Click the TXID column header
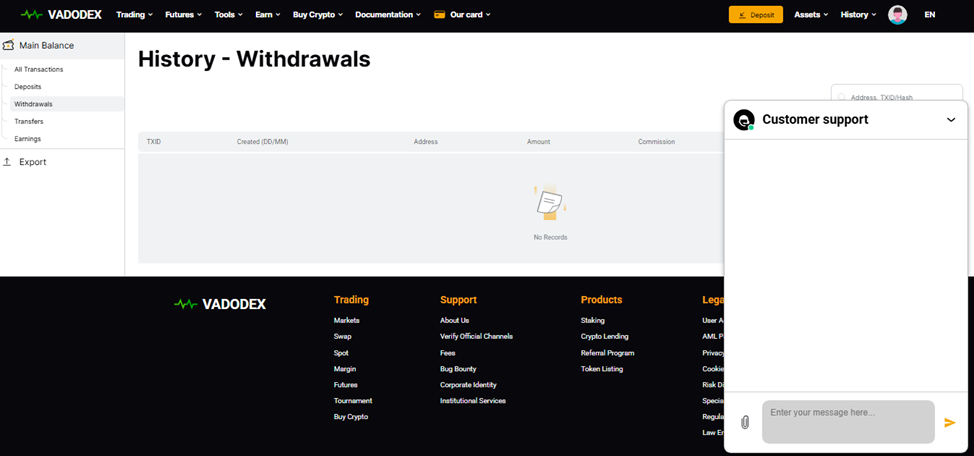This screenshot has height=456, width=974. [x=153, y=142]
